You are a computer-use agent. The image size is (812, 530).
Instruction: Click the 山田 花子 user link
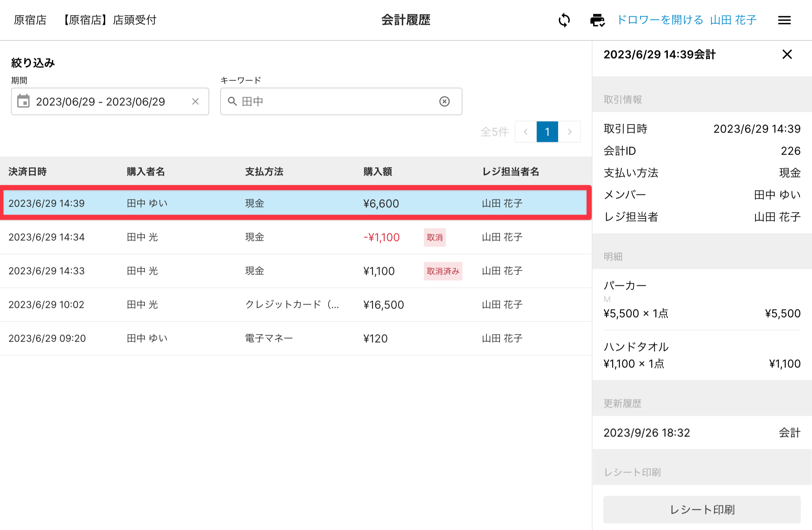coord(733,20)
